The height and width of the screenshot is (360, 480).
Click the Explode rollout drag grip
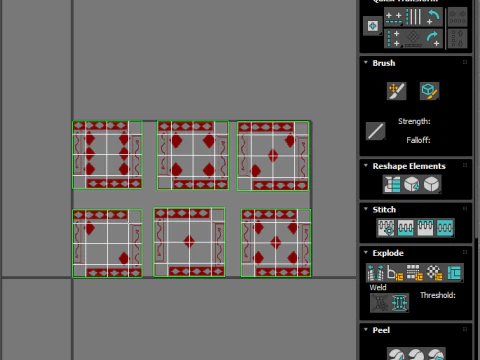pos(465,252)
